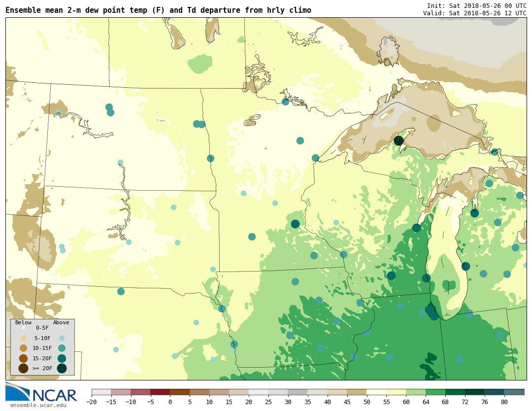Pick the 40 to 45 color bar swatch

[x=337, y=392]
